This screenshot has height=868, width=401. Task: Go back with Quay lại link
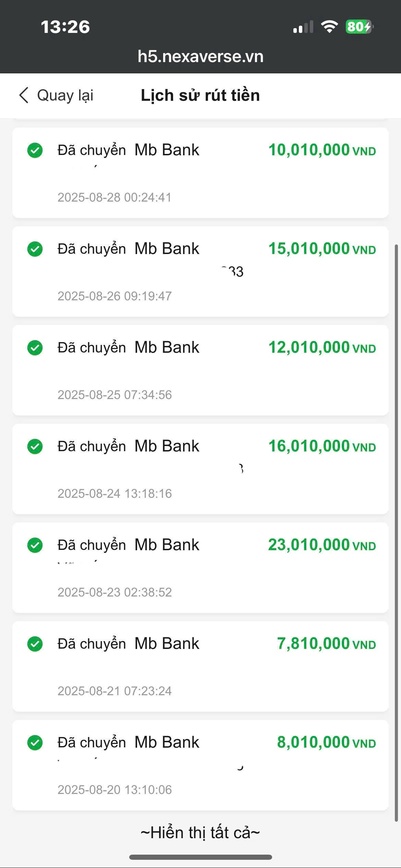(65, 95)
